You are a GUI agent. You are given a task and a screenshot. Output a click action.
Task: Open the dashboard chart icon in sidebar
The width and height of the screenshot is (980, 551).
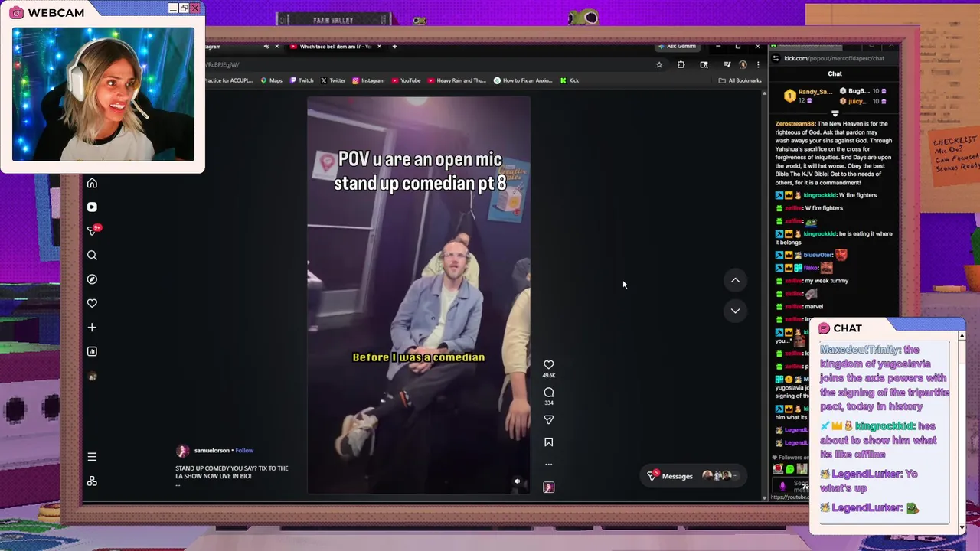pos(92,351)
